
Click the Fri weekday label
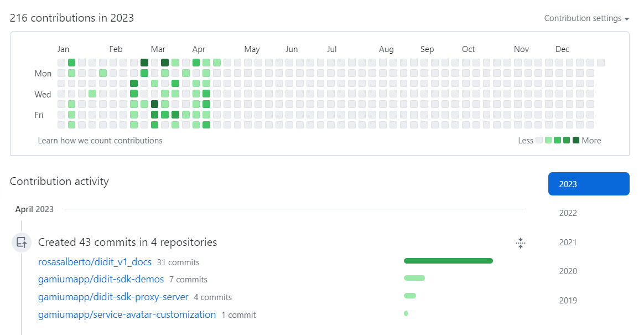(x=39, y=115)
